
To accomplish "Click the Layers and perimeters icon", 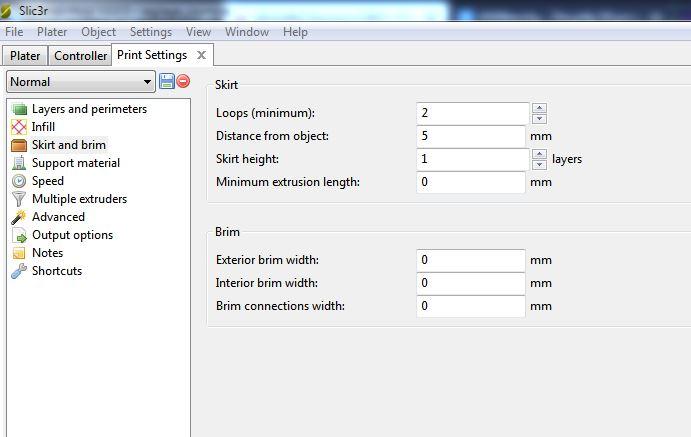I will click(18, 109).
